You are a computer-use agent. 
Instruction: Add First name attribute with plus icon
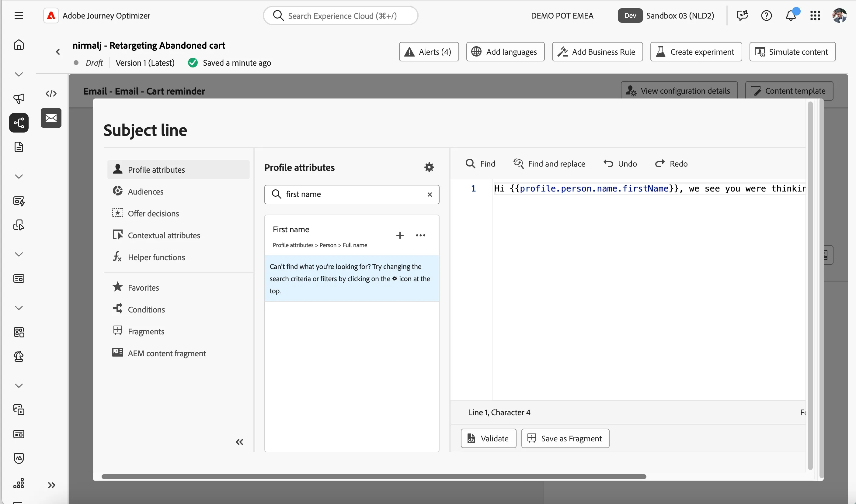click(x=400, y=235)
